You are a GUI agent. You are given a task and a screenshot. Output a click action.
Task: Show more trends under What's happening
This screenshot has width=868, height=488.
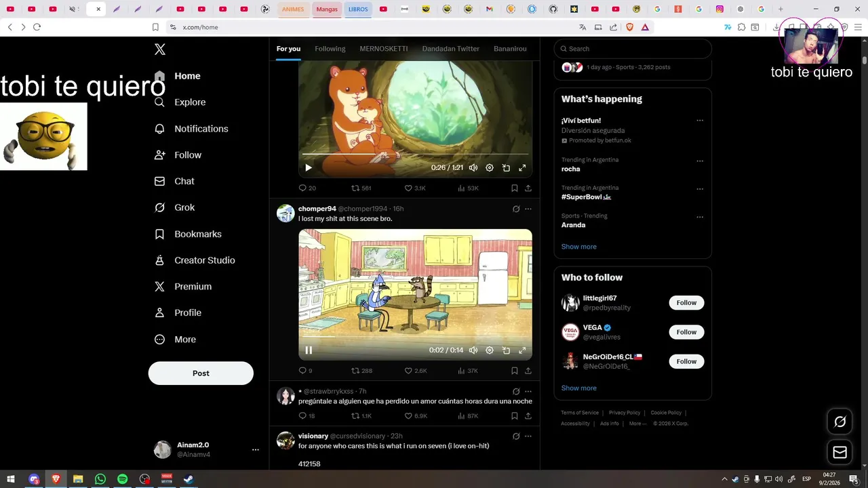[x=579, y=247]
